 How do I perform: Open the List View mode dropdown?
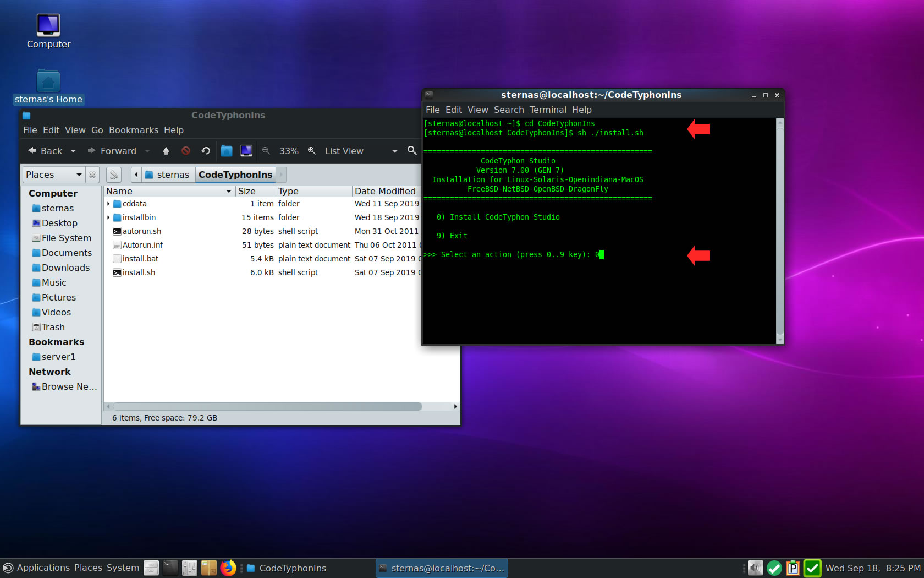[360, 151]
